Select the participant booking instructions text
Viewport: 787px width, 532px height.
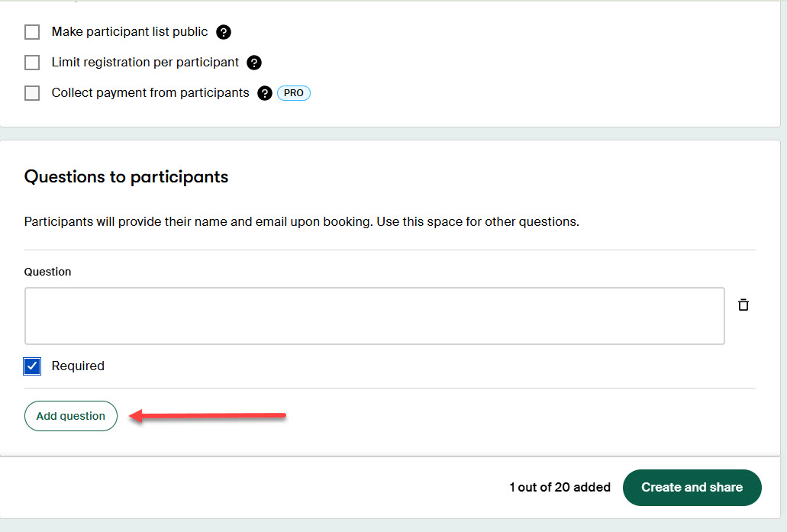tap(302, 221)
